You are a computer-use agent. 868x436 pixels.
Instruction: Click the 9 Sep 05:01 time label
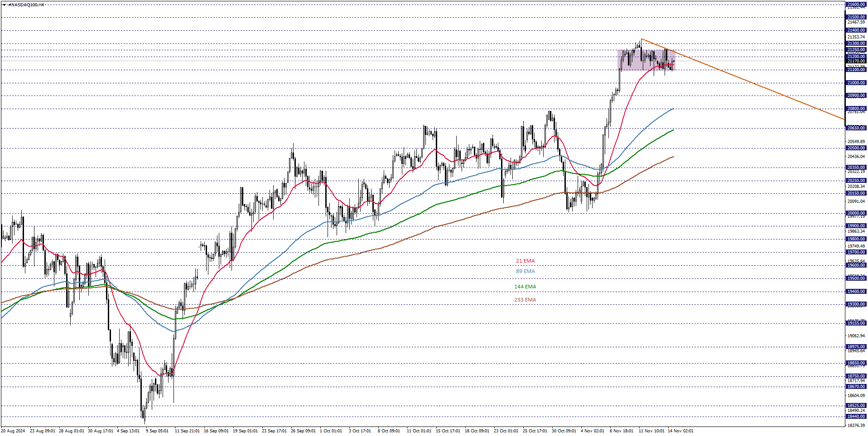157,431
